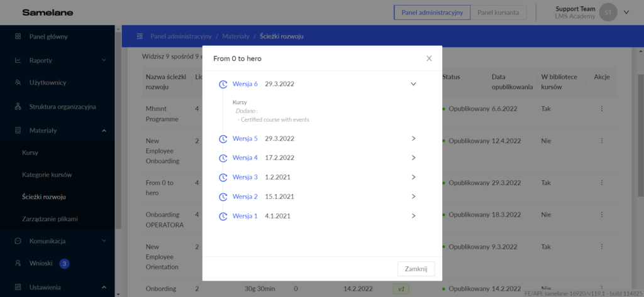The image size is (644, 297).
Task: Click the history clock icon for Wersja 6
Action: tap(223, 84)
